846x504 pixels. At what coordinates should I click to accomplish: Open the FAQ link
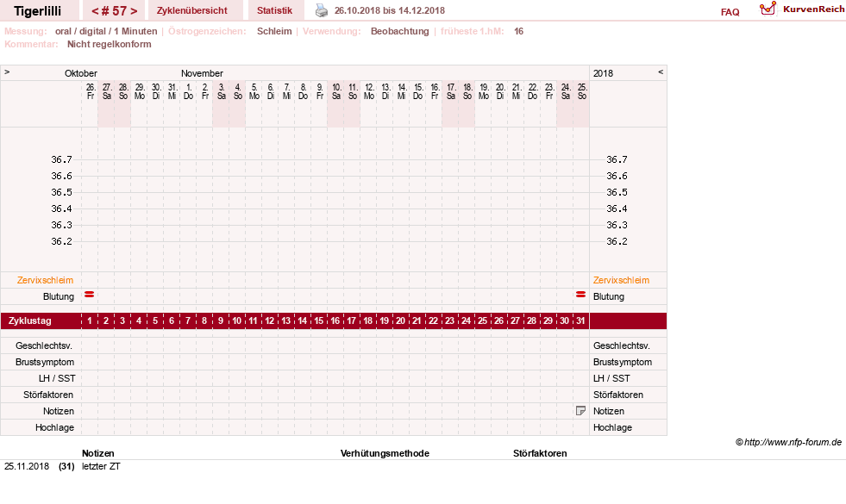pos(730,12)
